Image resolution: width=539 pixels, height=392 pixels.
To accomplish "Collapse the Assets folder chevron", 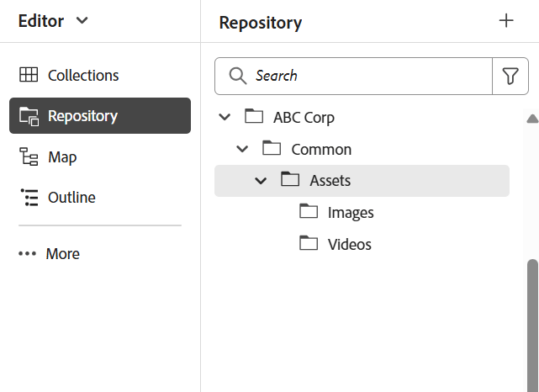I will [261, 181].
